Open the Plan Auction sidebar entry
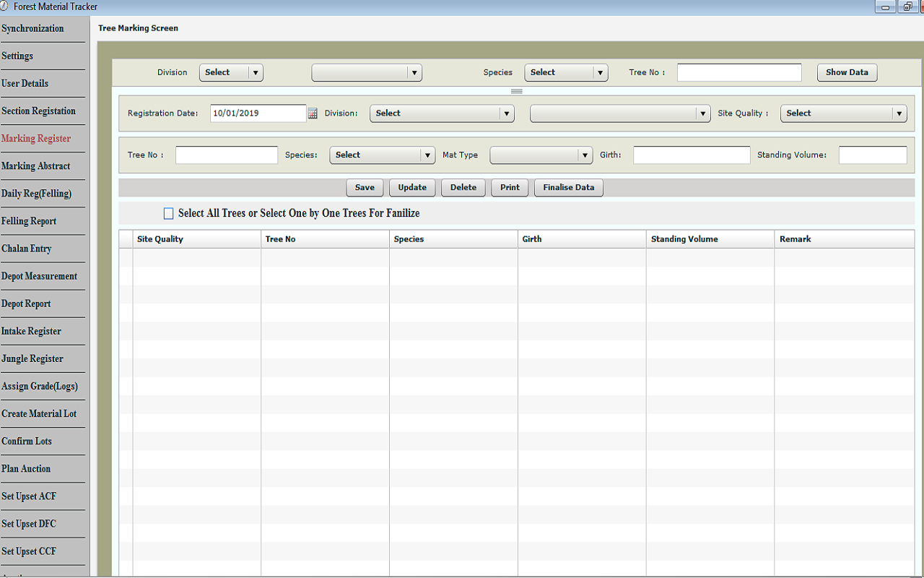This screenshot has width=924, height=578. (x=26, y=469)
